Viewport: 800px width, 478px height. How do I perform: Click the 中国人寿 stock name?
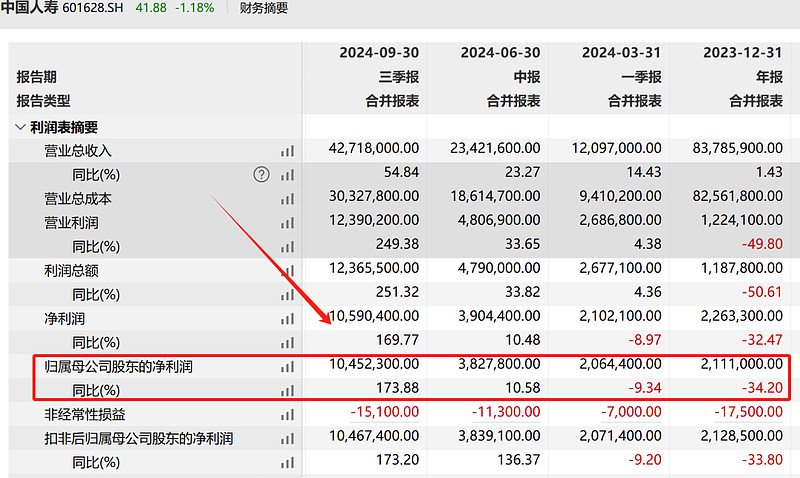click(x=28, y=9)
